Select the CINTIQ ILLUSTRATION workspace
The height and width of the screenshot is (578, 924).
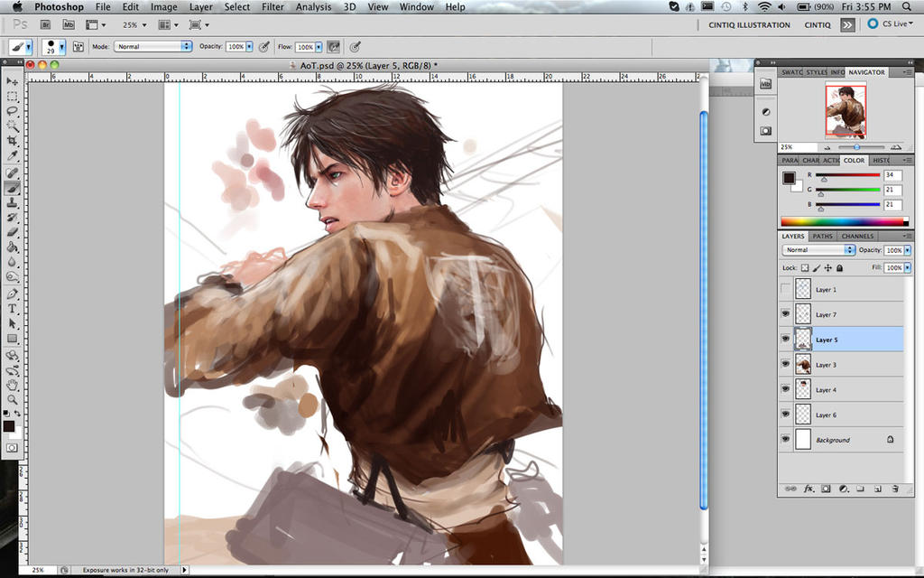click(749, 24)
